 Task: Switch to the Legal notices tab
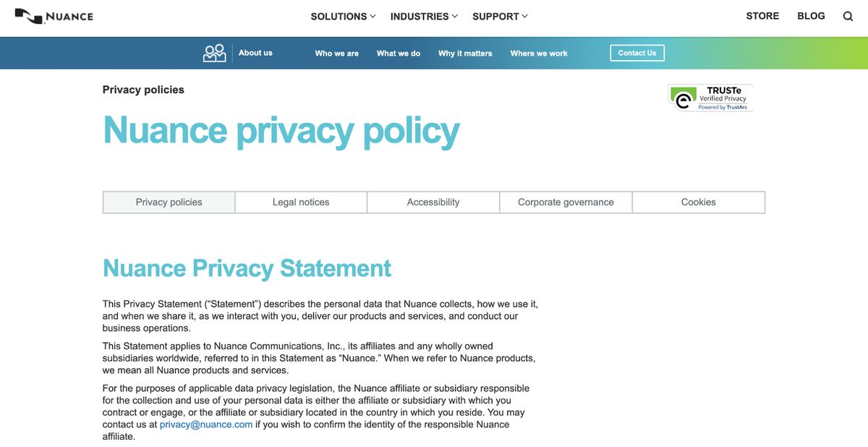coord(301,203)
